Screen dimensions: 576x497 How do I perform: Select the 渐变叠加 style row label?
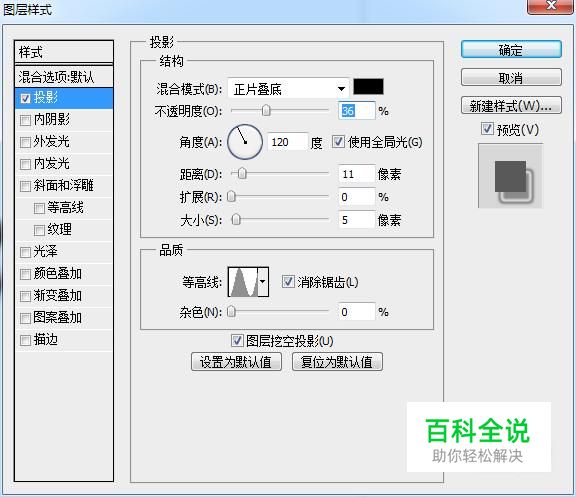click(x=57, y=295)
